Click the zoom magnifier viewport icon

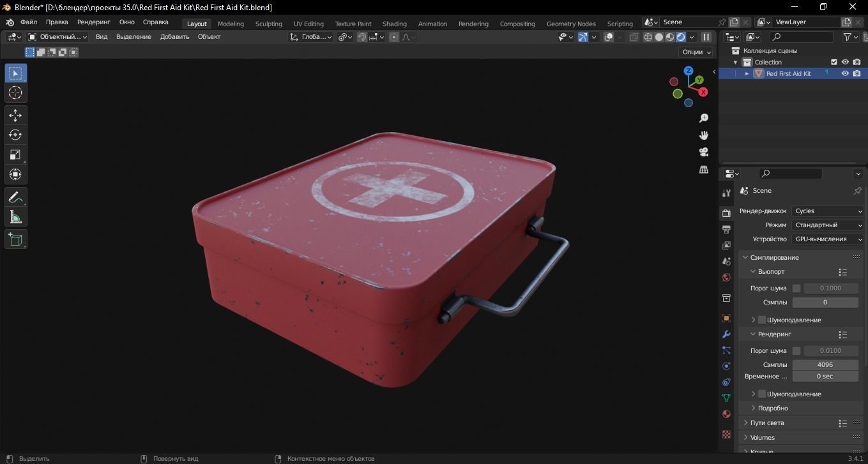(704, 118)
